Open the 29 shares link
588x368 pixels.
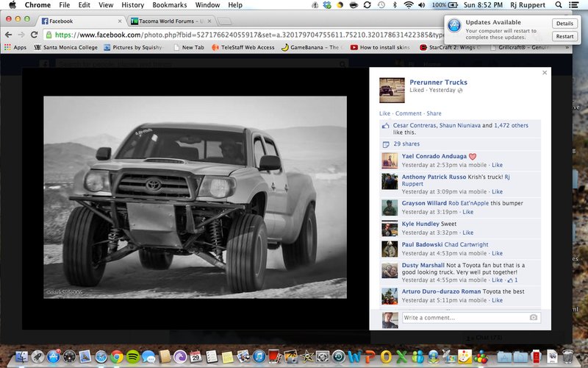tap(406, 144)
